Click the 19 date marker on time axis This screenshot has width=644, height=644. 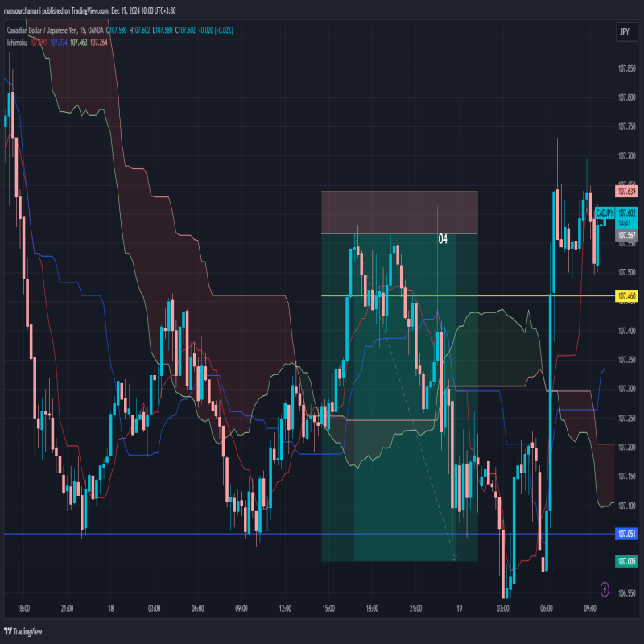coord(459,609)
